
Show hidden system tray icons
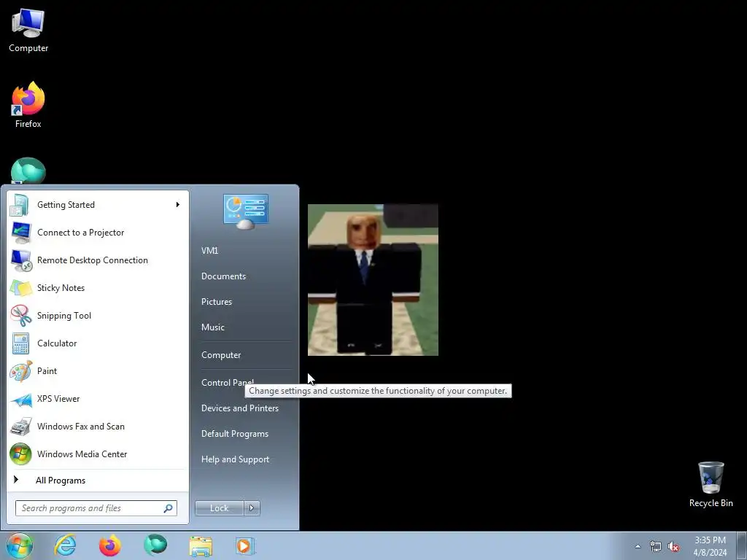(x=638, y=546)
